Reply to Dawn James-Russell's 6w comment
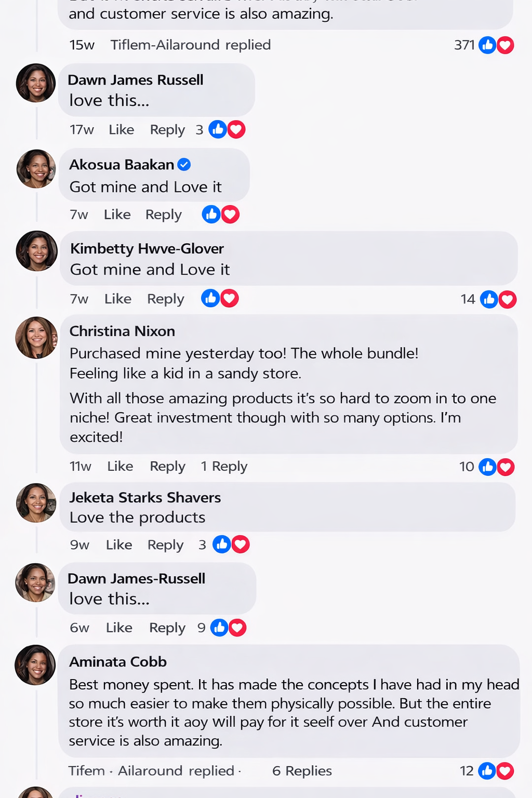The width and height of the screenshot is (532, 798). click(x=167, y=628)
